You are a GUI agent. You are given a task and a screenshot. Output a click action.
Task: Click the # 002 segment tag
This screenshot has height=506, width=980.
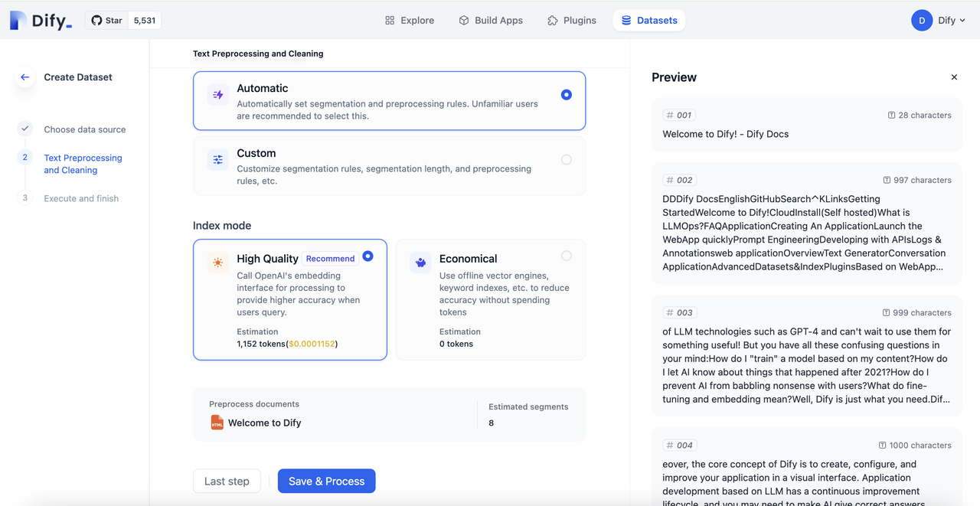pyautogui.click(x=679, y=180)
